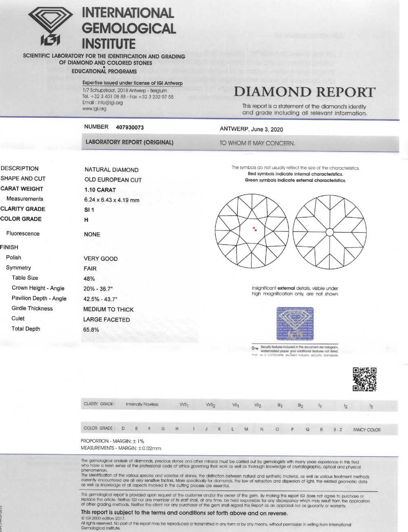Click the 'DESCRIPTION' label
The height and width of the screenshot is (532, 408).
tap(20, 168)
